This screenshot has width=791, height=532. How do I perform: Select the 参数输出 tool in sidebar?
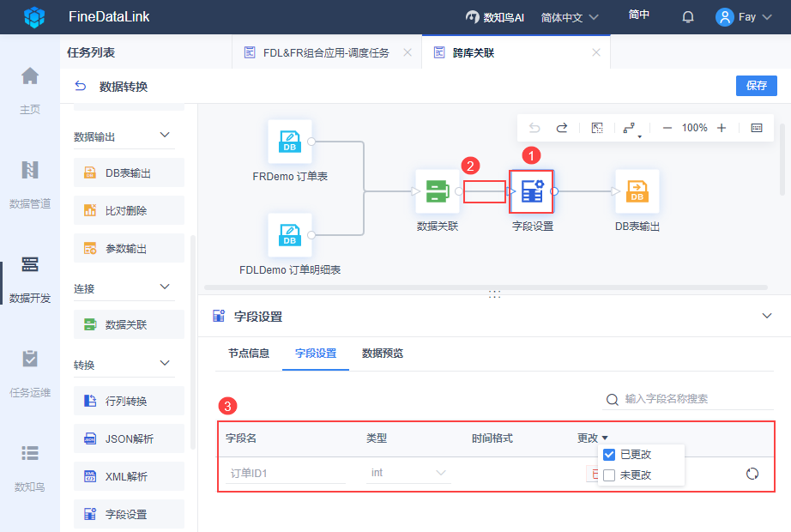tap(129, 248)
